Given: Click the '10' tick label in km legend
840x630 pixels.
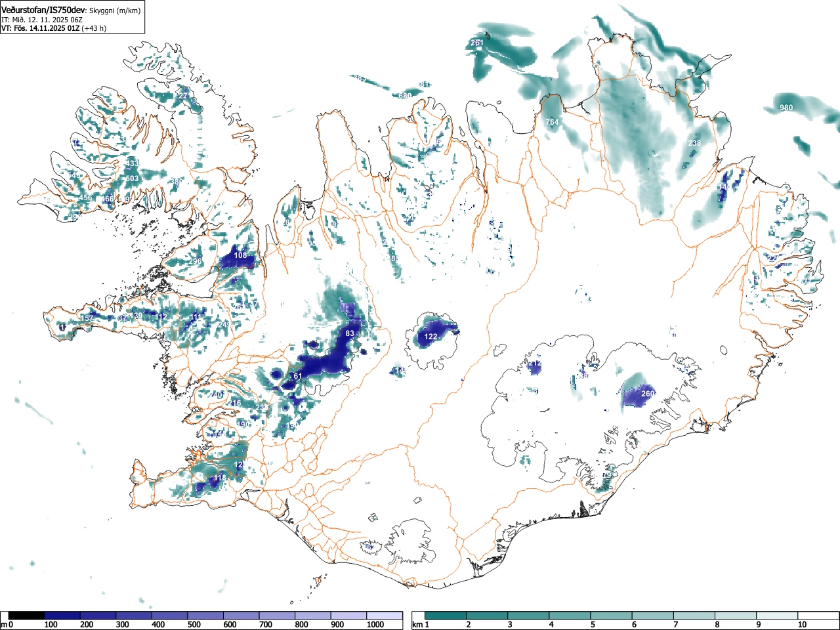Looking at the screenshot, I should pos(802,625).
